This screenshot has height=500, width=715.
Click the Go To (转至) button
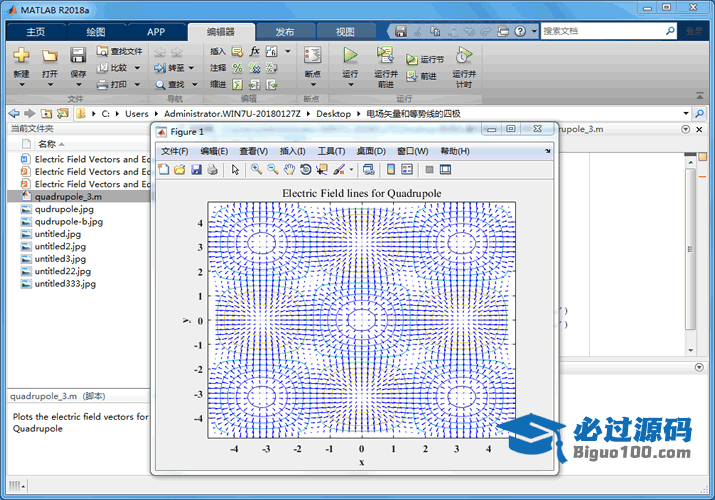tap(174, 68)
